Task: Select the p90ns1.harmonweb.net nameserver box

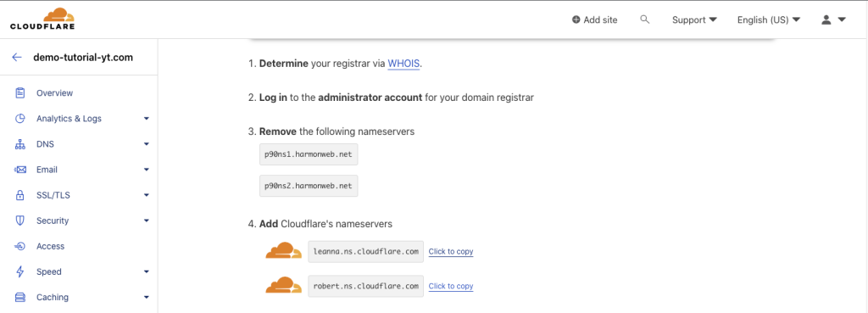Action: (x=309, y=154)
